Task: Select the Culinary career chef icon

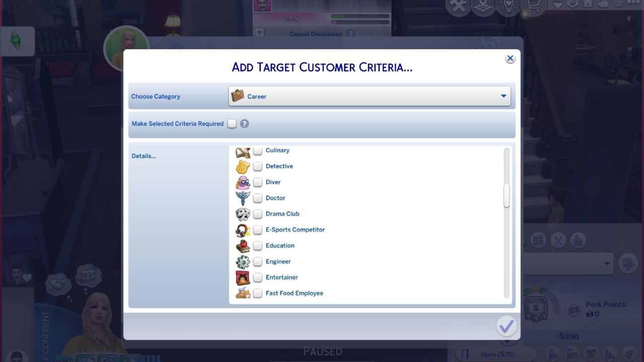Action: [x=243, y=150]
